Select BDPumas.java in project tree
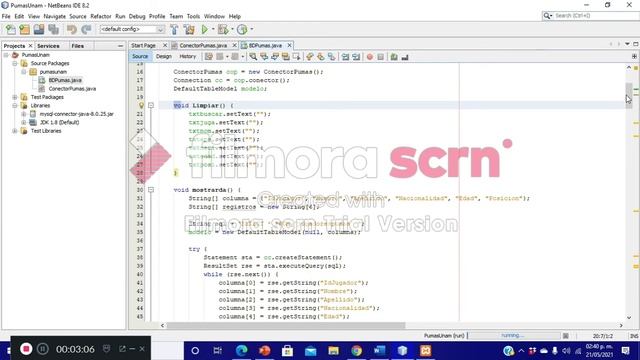The height and width of the screenshot is (360, 640). tap(65, 80)
